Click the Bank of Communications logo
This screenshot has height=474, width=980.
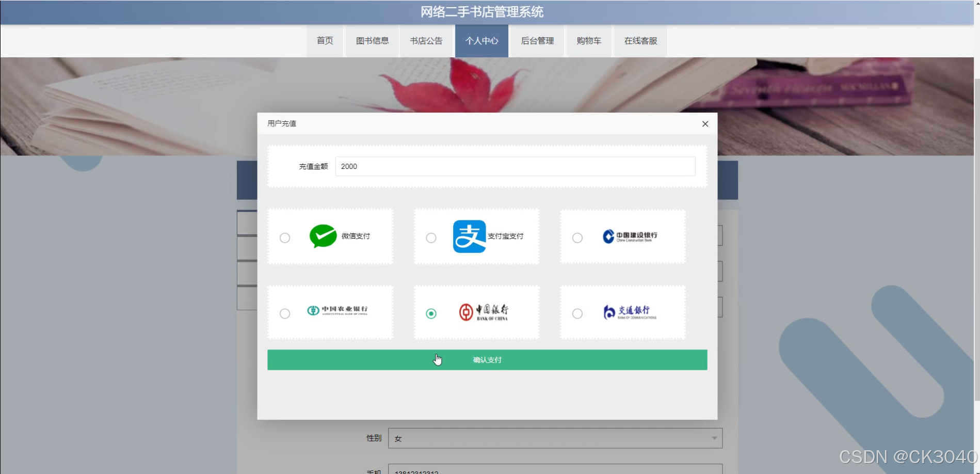630,312
